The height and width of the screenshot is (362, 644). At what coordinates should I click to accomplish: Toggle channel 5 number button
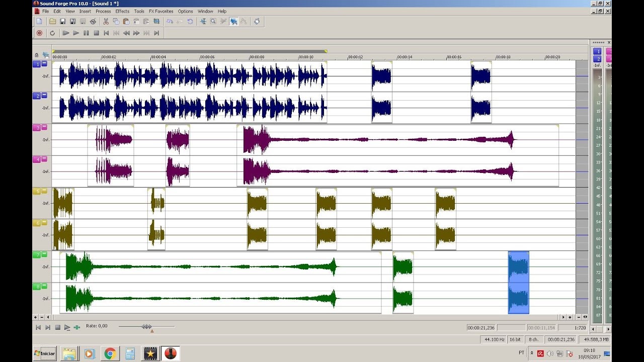click(37, 191)
